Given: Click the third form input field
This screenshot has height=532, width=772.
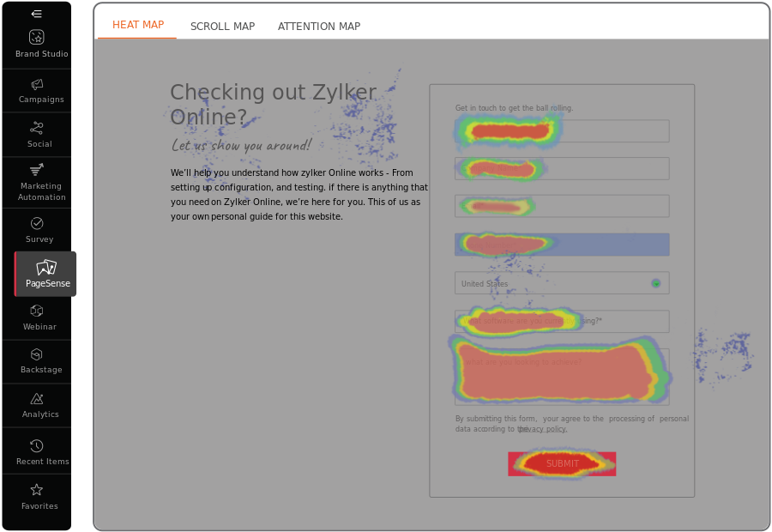Looking at the screenshot, I should click(x=562, y=206).
